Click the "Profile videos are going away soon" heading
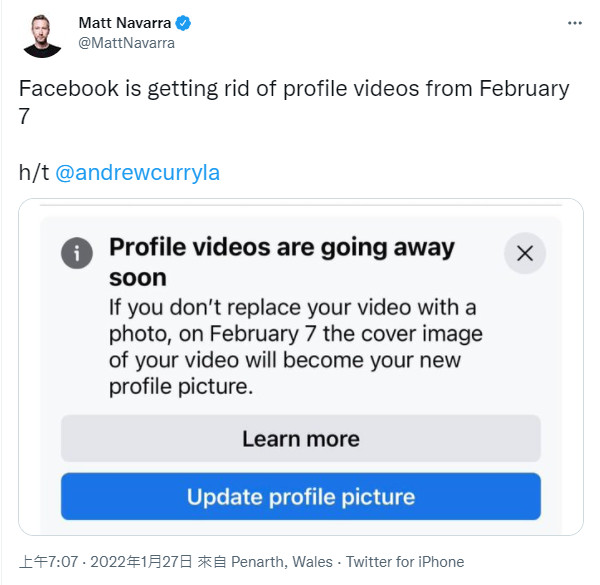Viewport: 600px width, 585px height. 280,260
